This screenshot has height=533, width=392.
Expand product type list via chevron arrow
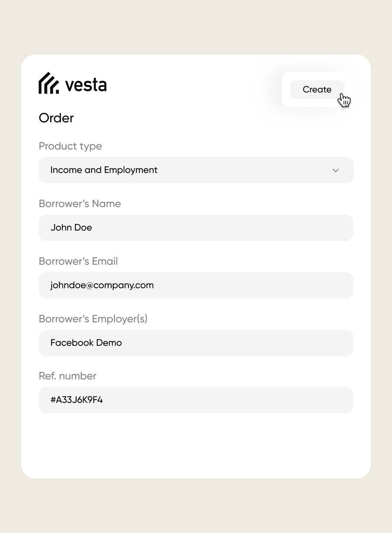click(x=336, y=171)
